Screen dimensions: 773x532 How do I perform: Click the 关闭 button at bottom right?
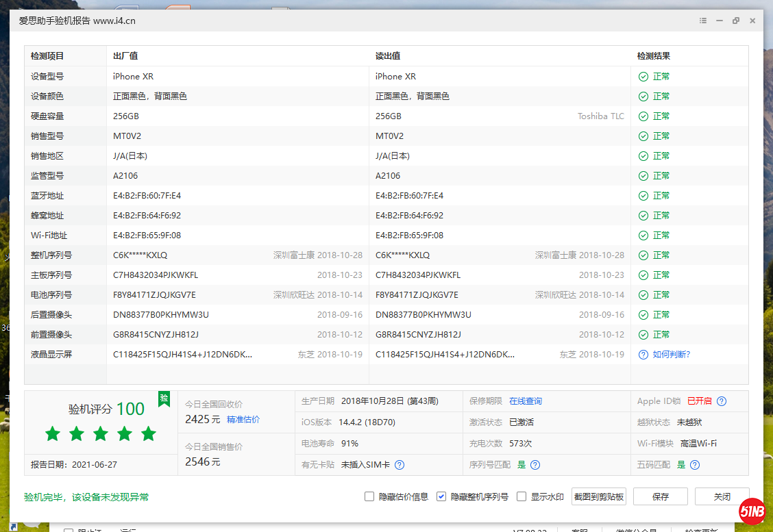722,496
